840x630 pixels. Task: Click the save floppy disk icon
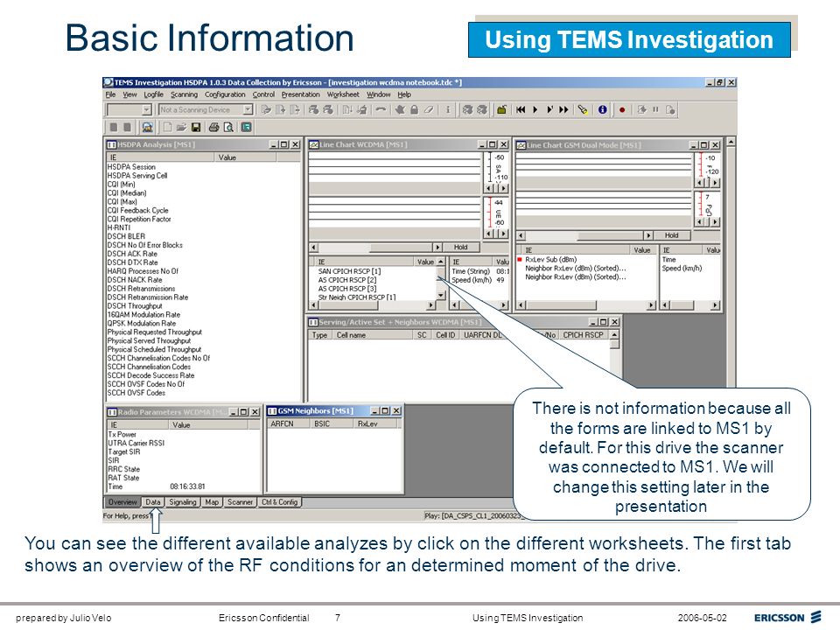coord(196,127)
